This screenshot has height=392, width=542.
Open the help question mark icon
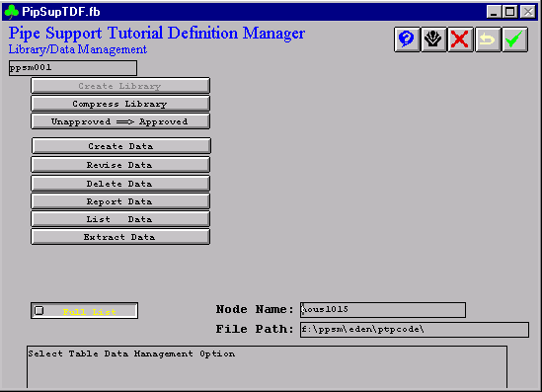click(x=407, y=39)
